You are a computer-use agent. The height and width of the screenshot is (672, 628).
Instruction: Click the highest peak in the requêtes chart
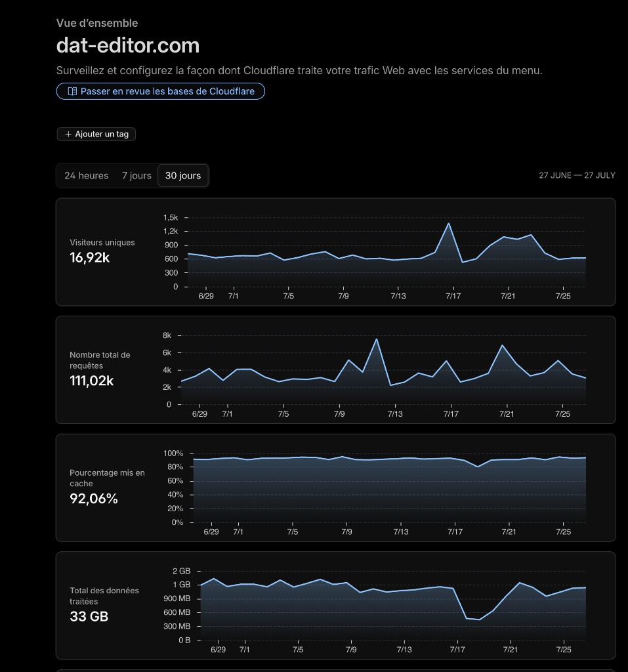pyautogui.click(x=377, y=339)
